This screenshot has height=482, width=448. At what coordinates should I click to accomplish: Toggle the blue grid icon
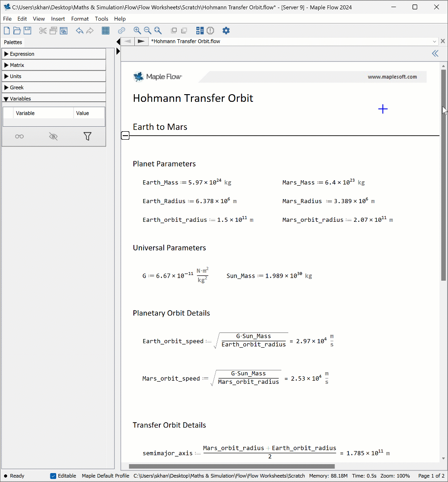tap(106, 30)
